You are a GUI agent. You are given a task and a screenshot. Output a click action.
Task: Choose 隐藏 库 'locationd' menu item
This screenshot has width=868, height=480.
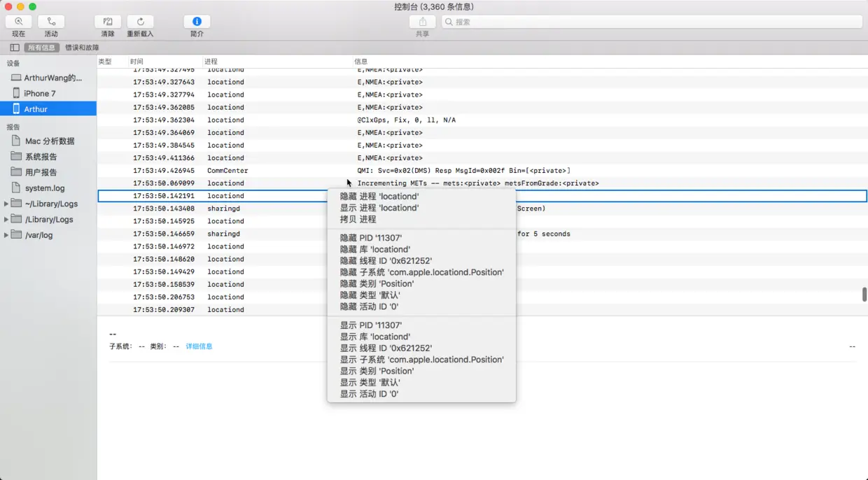(421, 249)
